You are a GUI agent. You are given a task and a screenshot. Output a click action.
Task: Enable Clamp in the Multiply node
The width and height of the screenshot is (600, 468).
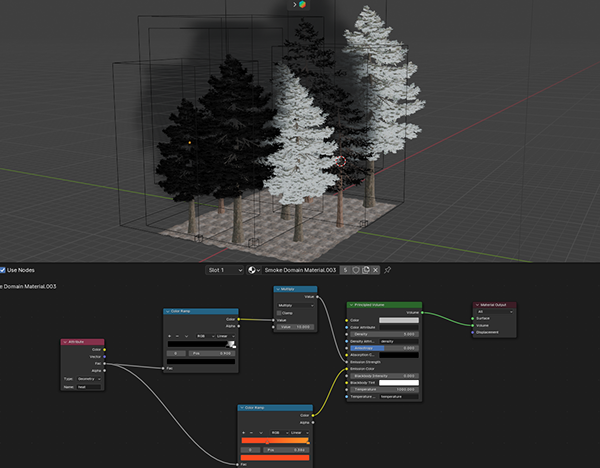point(281,313)
